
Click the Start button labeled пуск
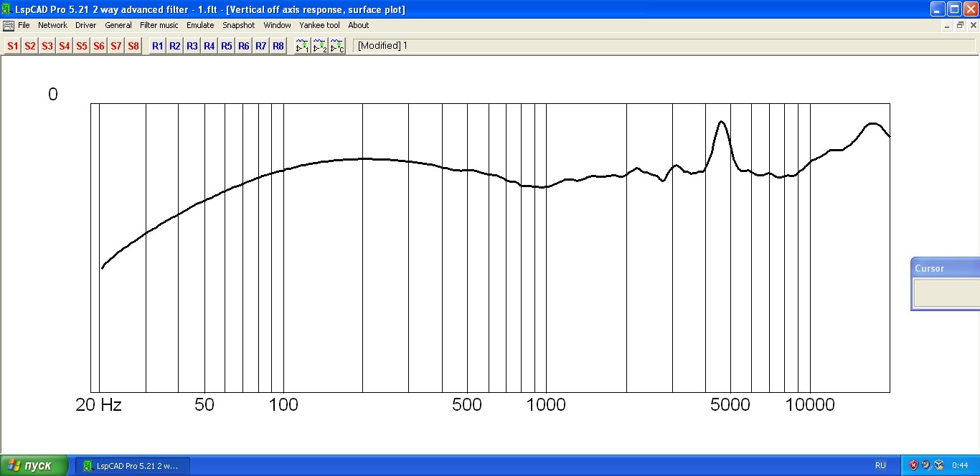click(x=34, y=465)
